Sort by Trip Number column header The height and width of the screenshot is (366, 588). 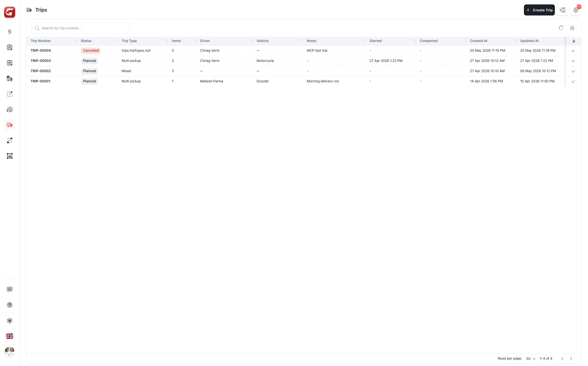coord(41,41)
